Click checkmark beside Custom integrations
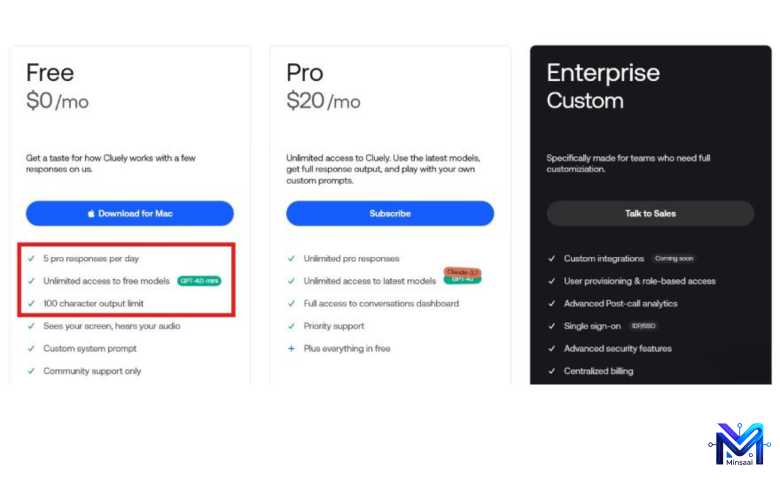 [x=551, y=258]
